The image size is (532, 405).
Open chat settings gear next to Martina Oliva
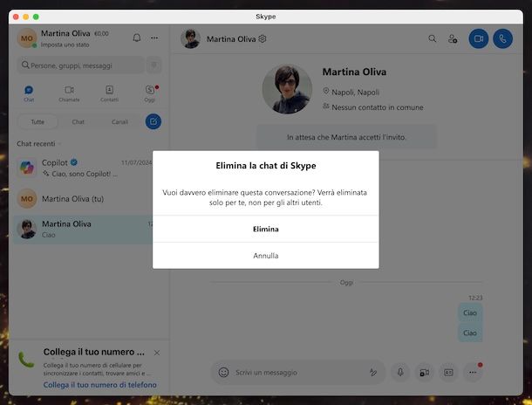coord(263,39)
